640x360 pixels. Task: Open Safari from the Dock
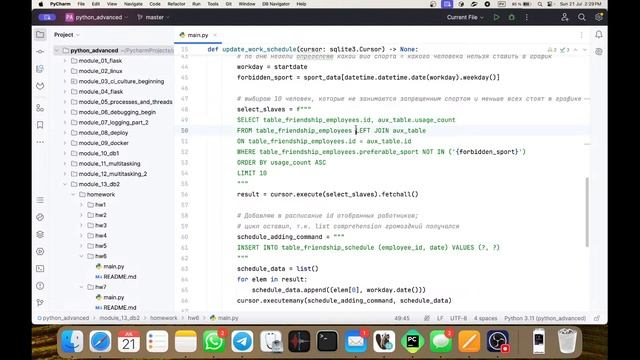(x=100, y=341)
